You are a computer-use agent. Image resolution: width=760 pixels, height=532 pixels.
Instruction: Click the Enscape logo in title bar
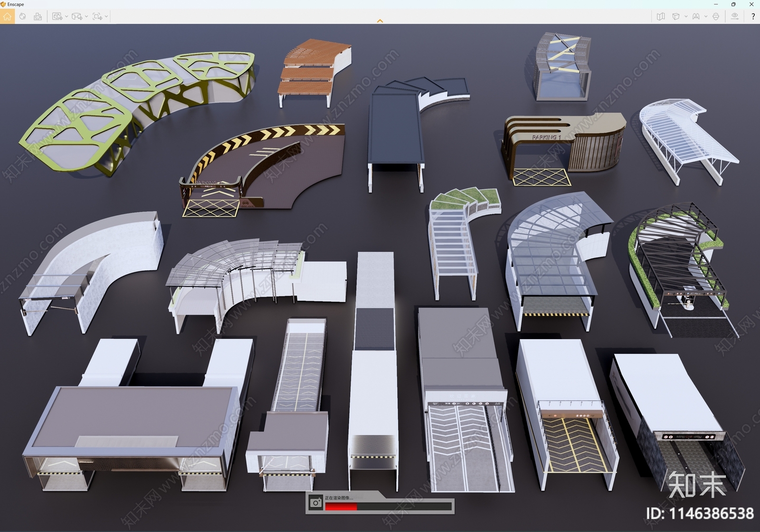(3, 4)
